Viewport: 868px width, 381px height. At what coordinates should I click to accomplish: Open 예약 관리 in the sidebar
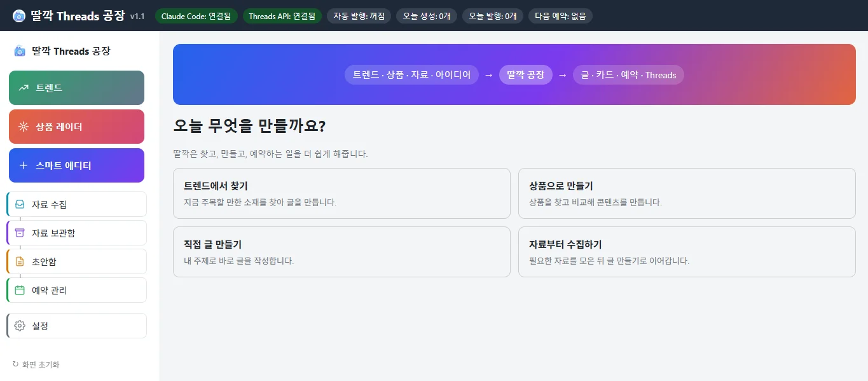click(76, 290)
